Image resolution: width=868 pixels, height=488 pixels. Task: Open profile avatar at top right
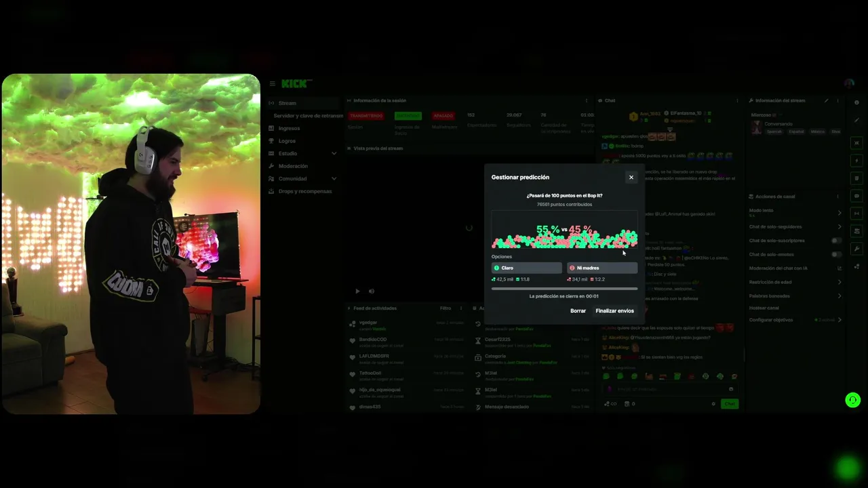tap(850, 83)
